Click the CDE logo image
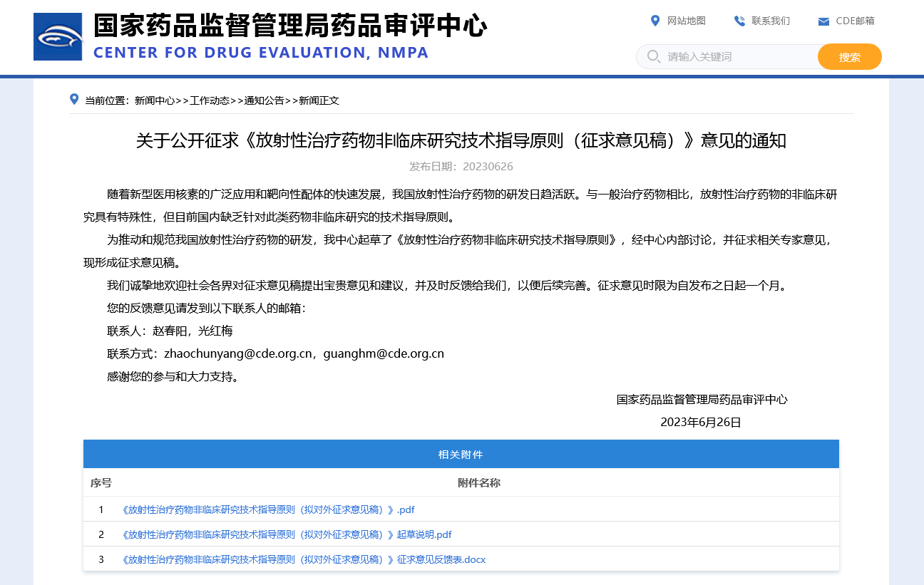 pos(58,36)
